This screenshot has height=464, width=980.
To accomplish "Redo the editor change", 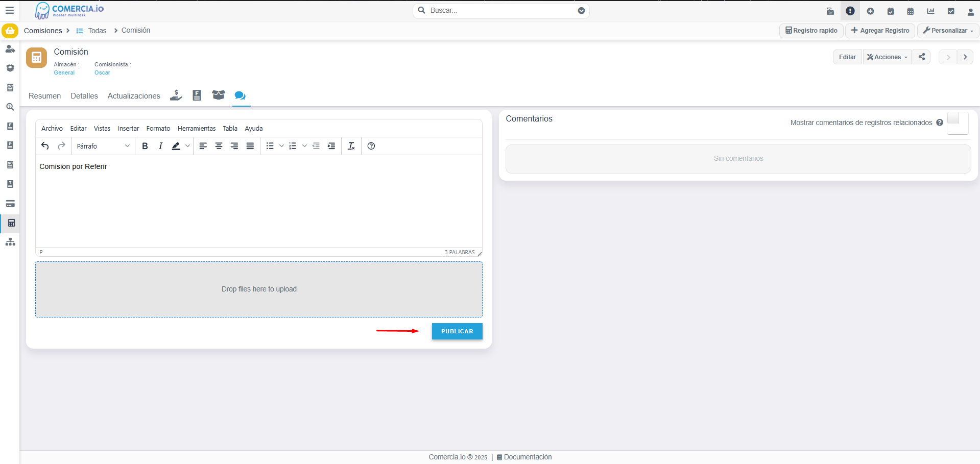I will click(x=61, y=146).
